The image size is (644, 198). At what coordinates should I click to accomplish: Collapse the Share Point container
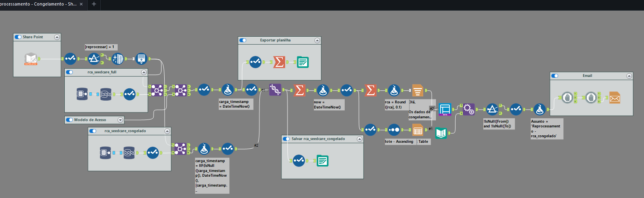[x=57, y=37]
